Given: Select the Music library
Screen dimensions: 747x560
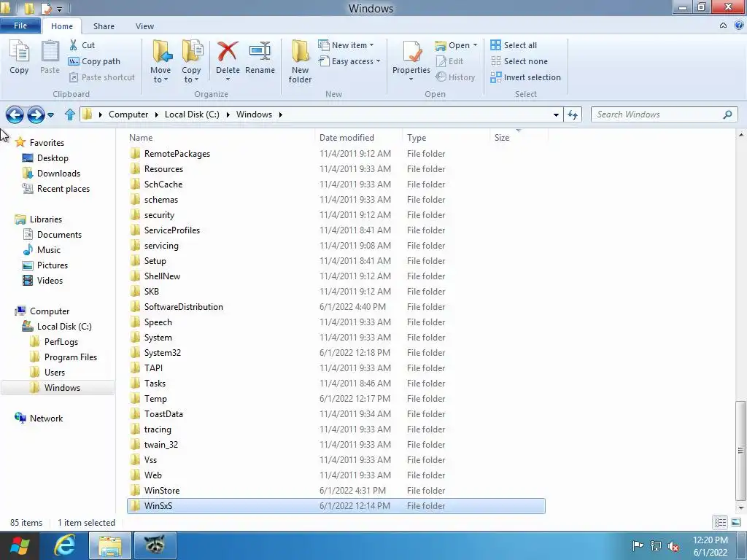Looking at the screenshot, I should 49,250.
